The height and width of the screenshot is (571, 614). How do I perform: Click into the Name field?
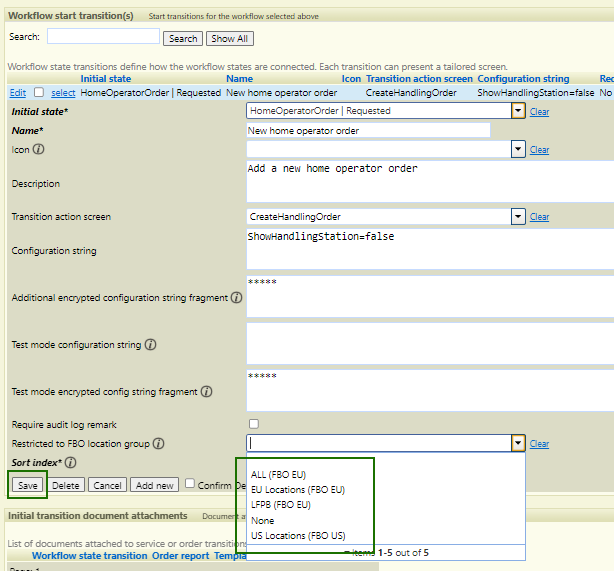coord(368,130)
